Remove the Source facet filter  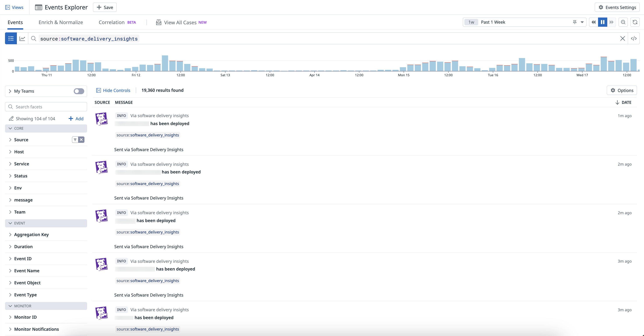click(x=81, y=140)
